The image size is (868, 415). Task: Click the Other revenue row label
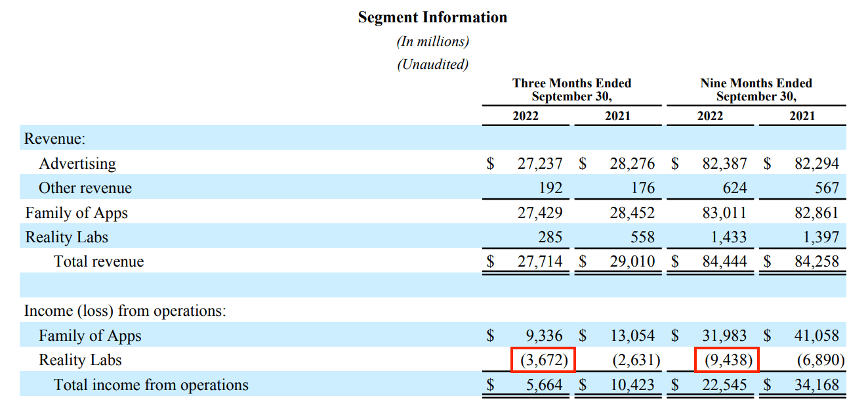tap(85, 188)
